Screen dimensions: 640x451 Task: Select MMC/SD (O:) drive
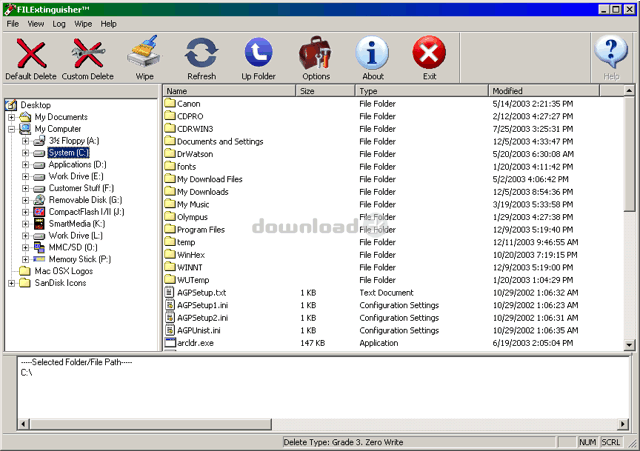click(x=73, y=247)
